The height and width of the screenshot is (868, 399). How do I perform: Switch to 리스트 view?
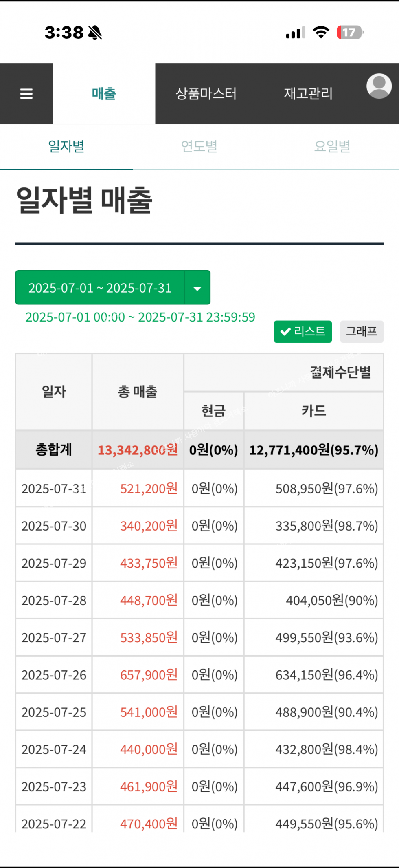(x=303, y=331)
